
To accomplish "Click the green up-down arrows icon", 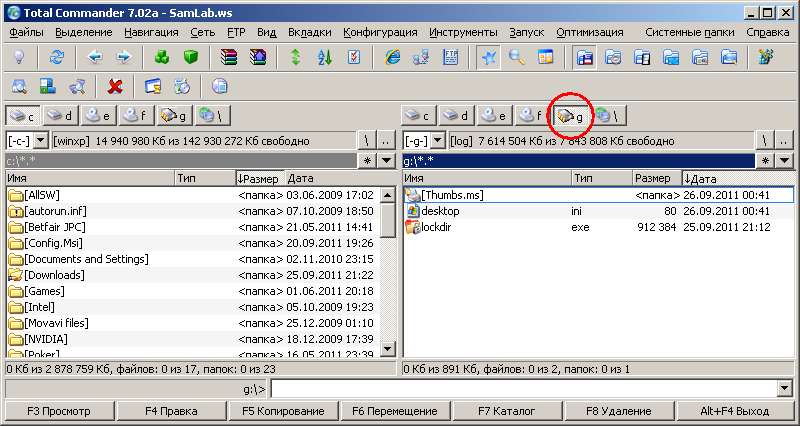I will coord(295,57).
